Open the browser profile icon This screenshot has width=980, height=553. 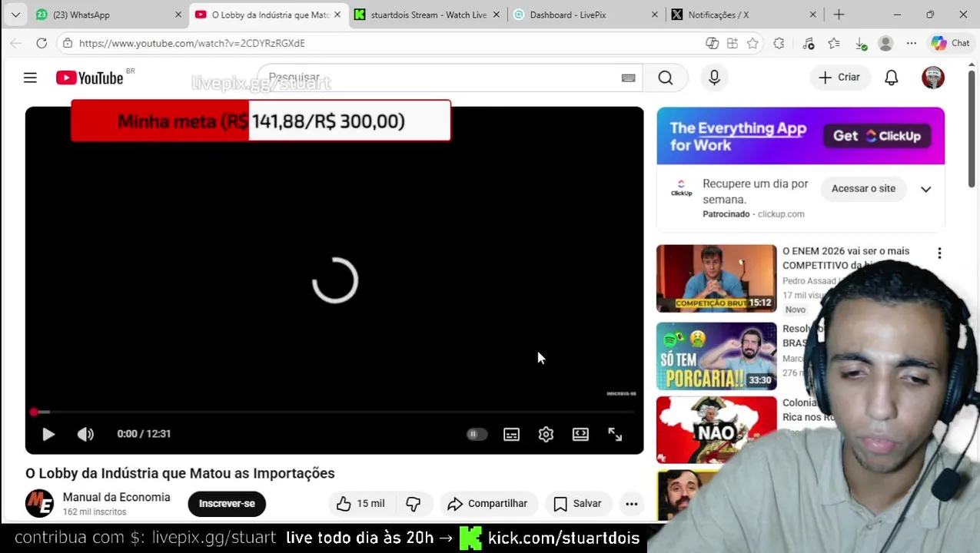885,43
